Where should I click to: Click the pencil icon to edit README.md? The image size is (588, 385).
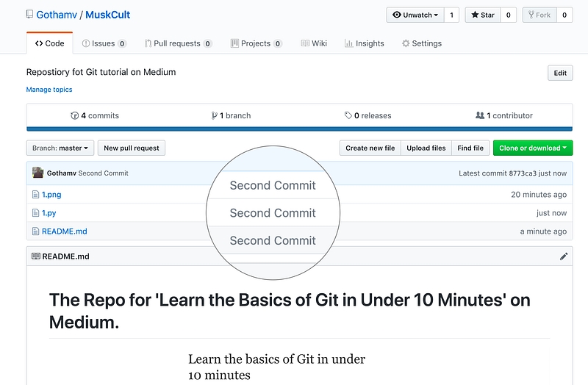[x=564, y=256]
